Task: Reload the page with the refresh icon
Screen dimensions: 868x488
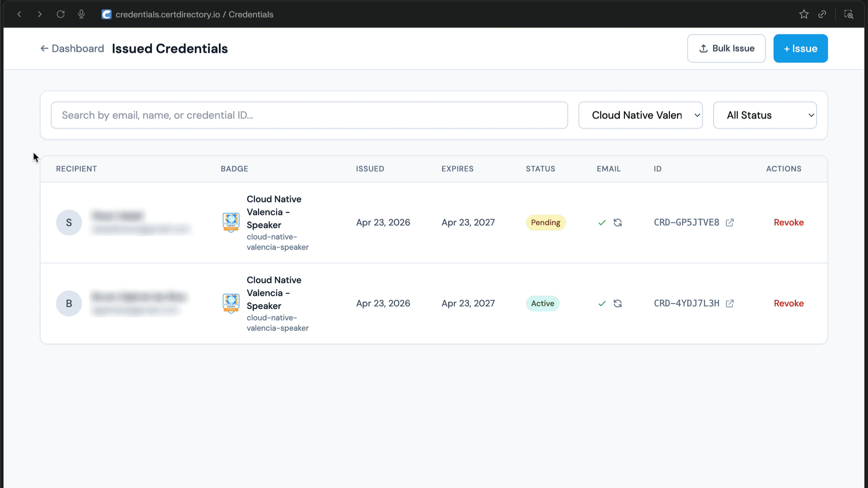Action: click(x=61, y=14)
